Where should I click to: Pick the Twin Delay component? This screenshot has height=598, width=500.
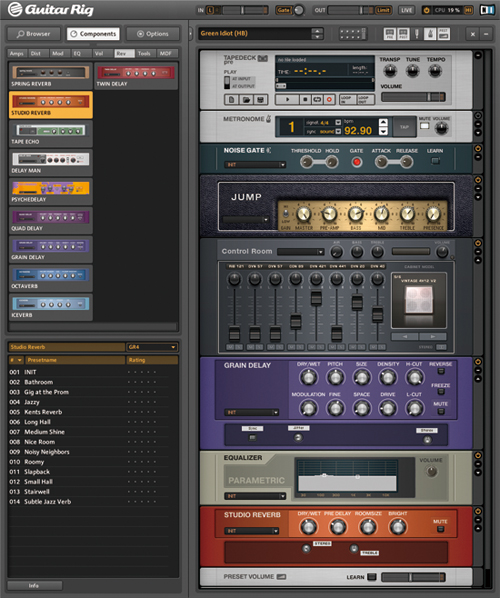[x=136, y=76]
